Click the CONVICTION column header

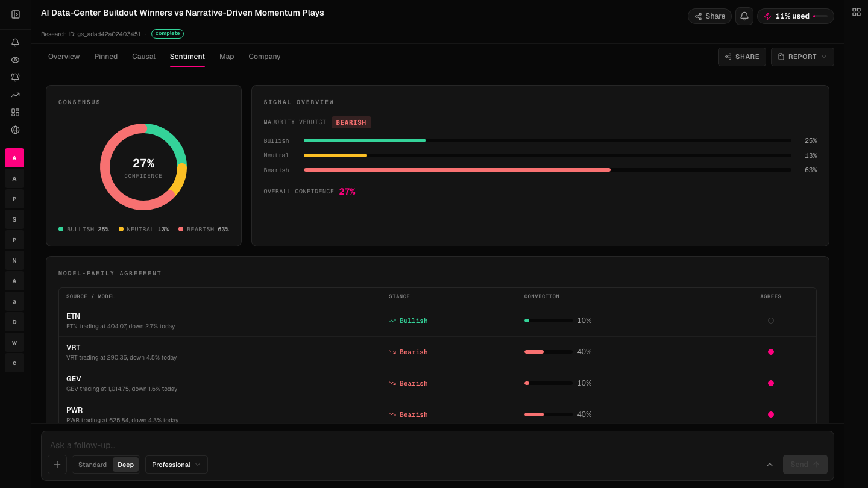(x=542, y=296)
